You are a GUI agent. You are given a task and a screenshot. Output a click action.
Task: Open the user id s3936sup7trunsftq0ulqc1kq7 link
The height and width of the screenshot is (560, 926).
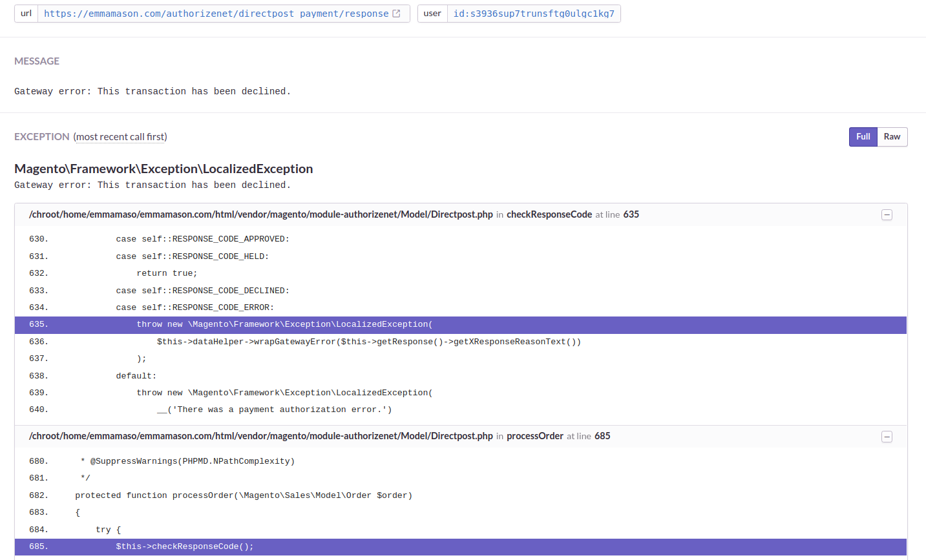coord(534,13)
